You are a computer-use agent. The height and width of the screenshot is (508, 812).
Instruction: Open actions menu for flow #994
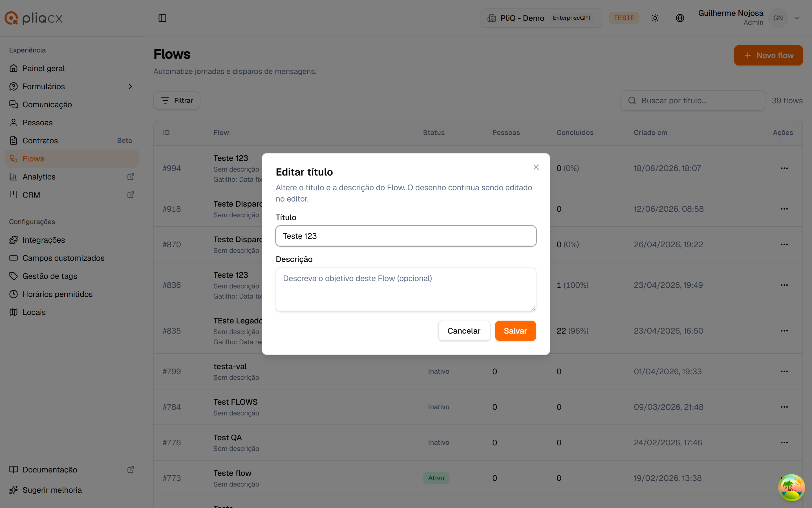coord(784,168)
